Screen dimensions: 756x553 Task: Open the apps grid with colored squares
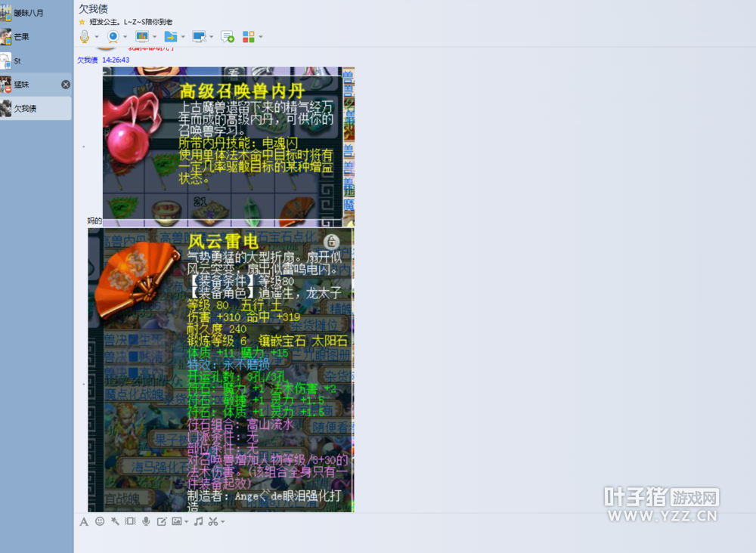click(x=248, y=36)
